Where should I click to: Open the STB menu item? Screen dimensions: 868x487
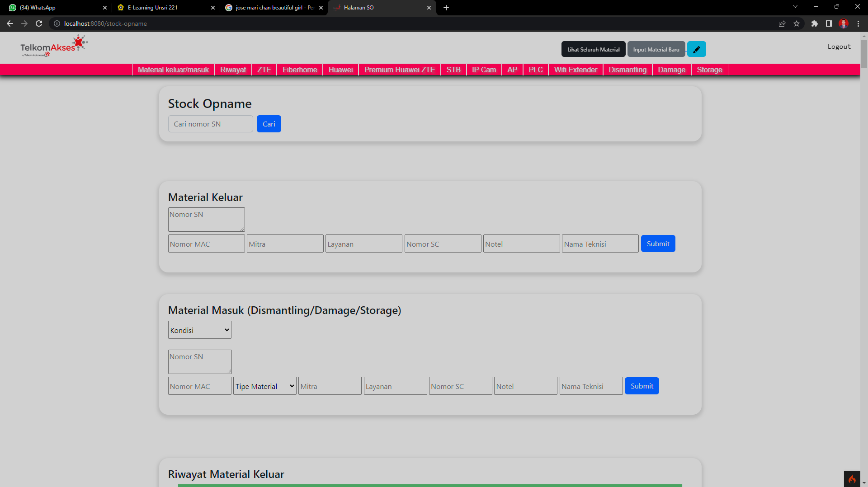coord(453,70)
